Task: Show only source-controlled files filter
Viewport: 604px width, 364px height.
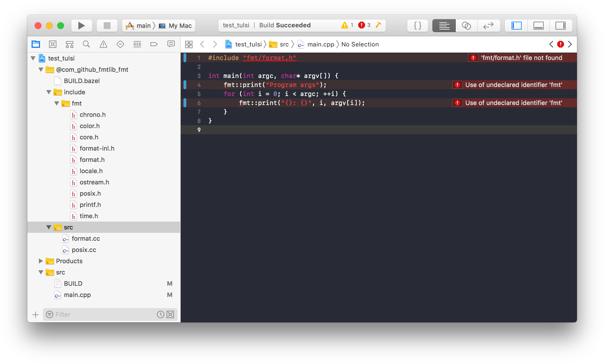Action: click(x=170, y=314)
